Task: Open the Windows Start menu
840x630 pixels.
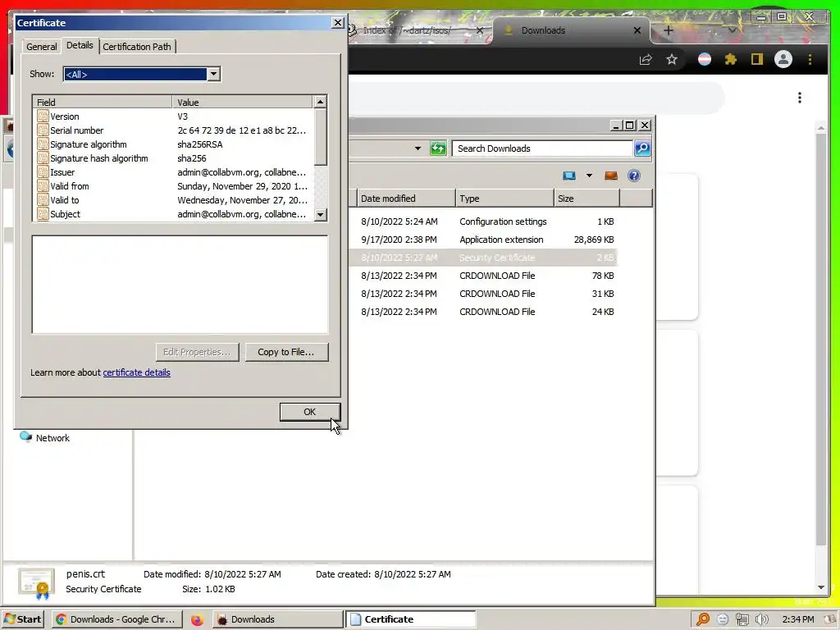Action: 23,619
